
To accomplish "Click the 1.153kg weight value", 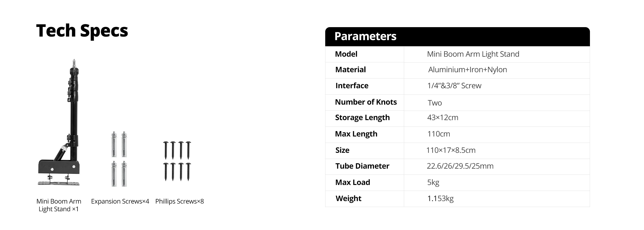I will [x=440, y=198].
